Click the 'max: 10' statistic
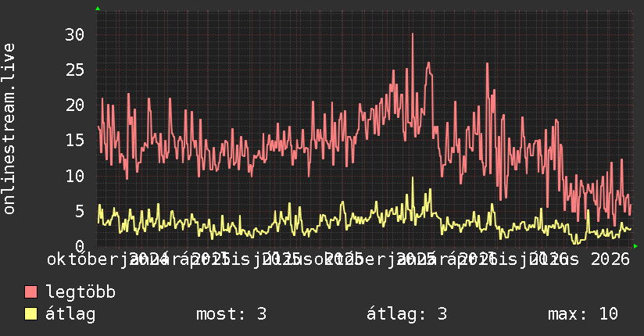644x336 pixels. 583,314
